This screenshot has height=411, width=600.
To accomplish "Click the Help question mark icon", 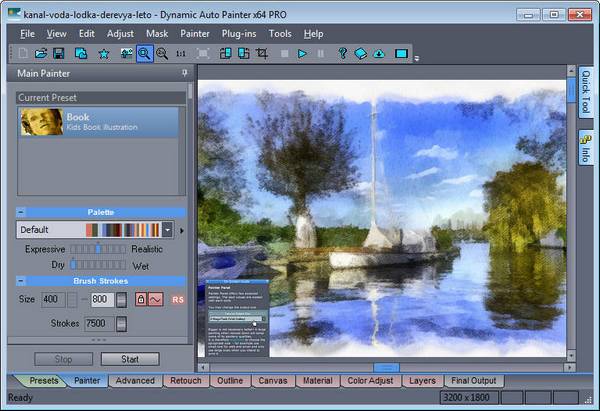I will [x=342, y=53].
